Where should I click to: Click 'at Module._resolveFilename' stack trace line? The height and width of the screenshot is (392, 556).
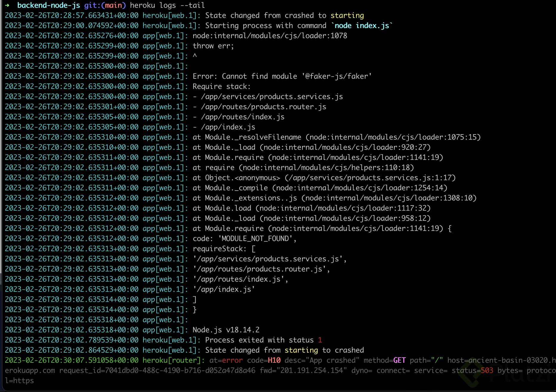point(337,137)
